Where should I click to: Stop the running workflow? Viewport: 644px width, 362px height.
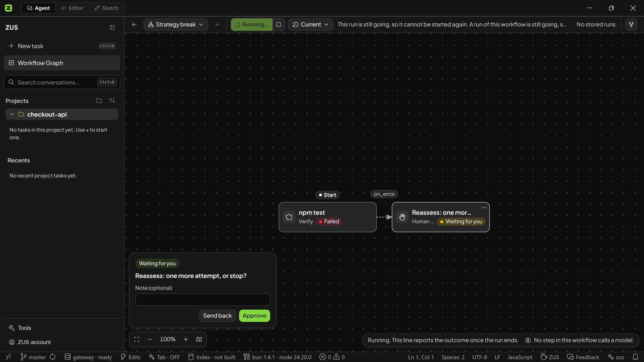click(278, 25)
